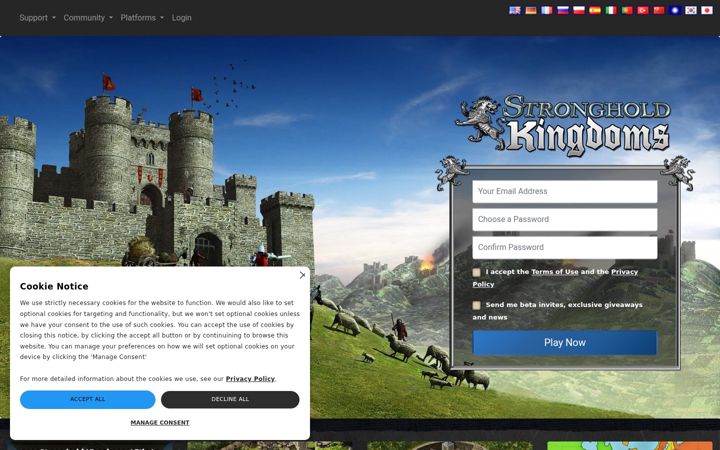
Task: Select the Portuguese flag language
Action: [x=627, y=10]
